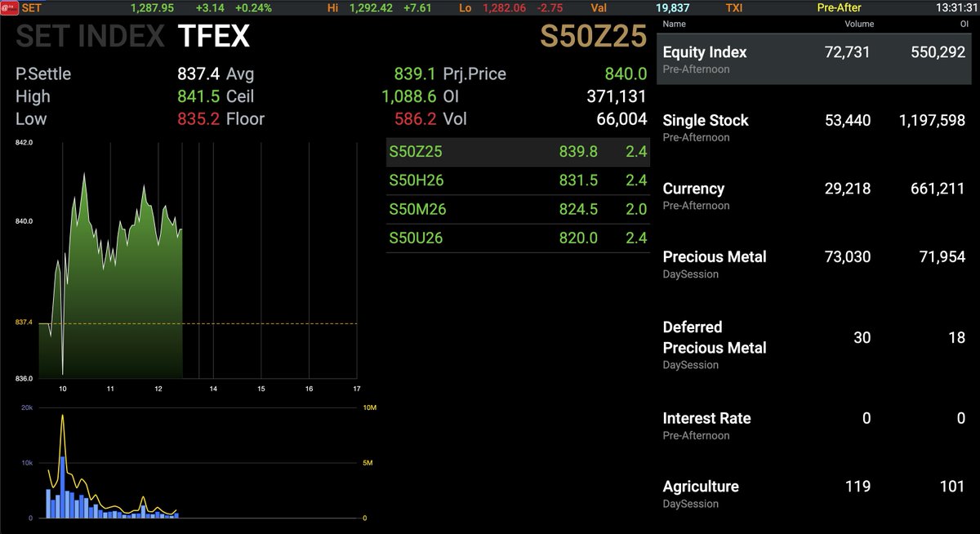
Task: Switch to the SET INDEX tab
Action: tap(91, 37)
